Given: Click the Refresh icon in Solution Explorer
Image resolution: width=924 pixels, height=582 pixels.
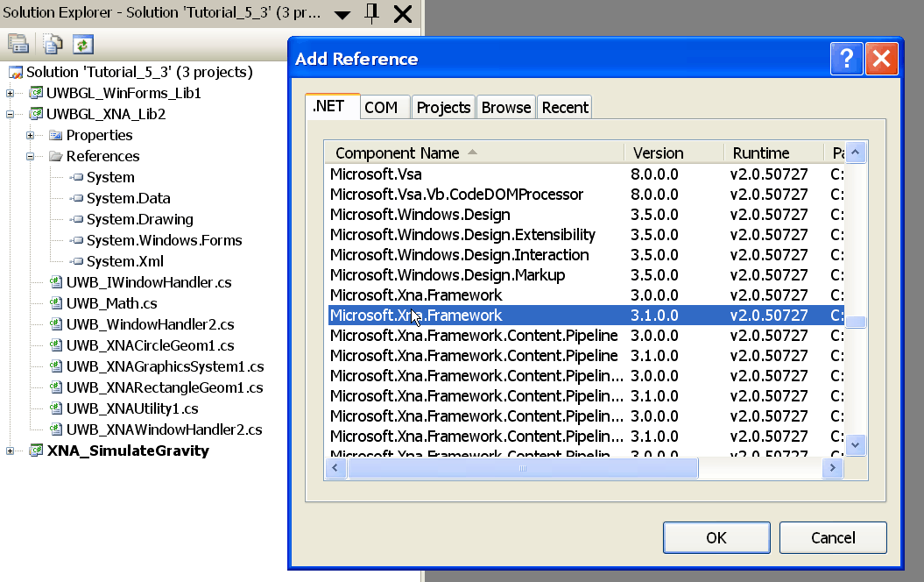Looking at the screenshot, I should point(82,44).
